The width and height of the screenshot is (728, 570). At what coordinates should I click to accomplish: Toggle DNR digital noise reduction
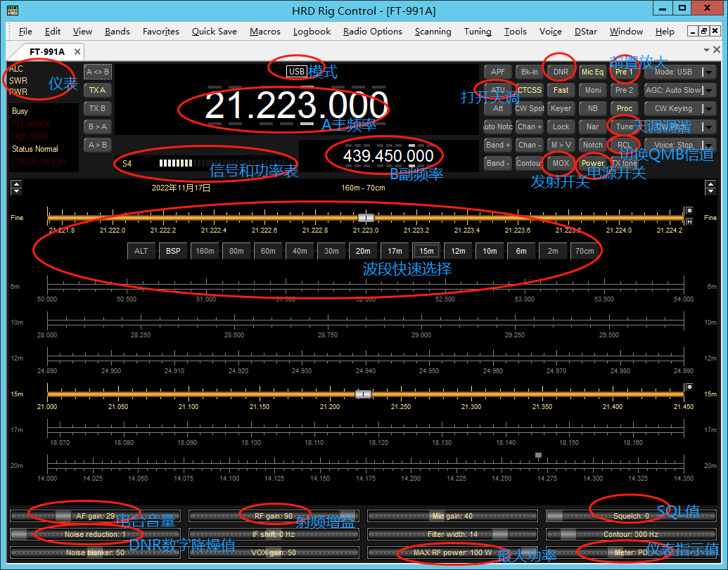coord(561,72)
